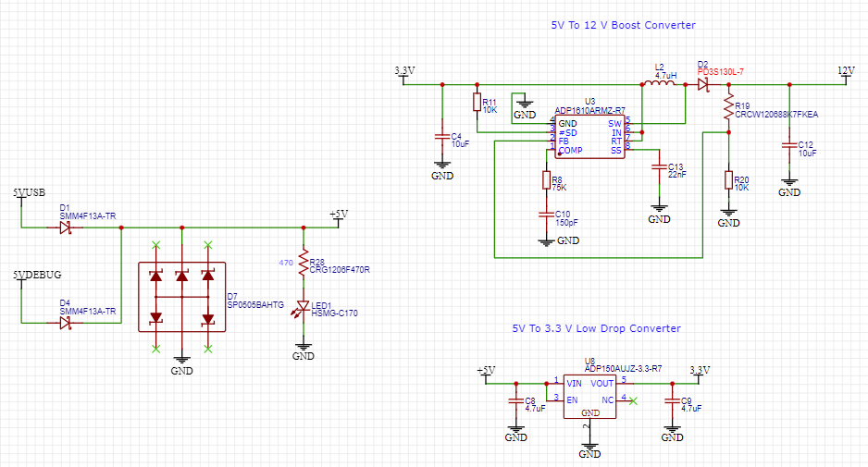Click the 5VUSB net flag
868x467 pixels.
29,195
